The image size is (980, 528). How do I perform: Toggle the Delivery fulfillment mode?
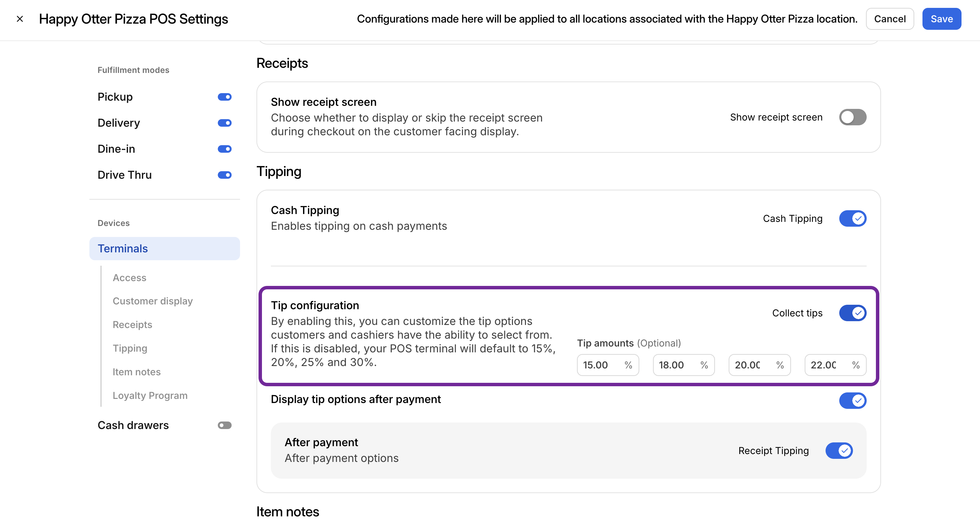225,123
